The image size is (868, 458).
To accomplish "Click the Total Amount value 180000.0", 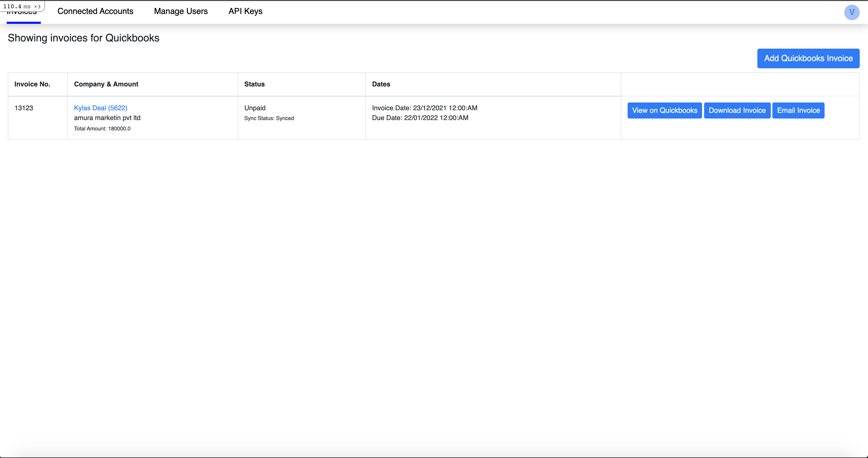I will coord(102,129).
